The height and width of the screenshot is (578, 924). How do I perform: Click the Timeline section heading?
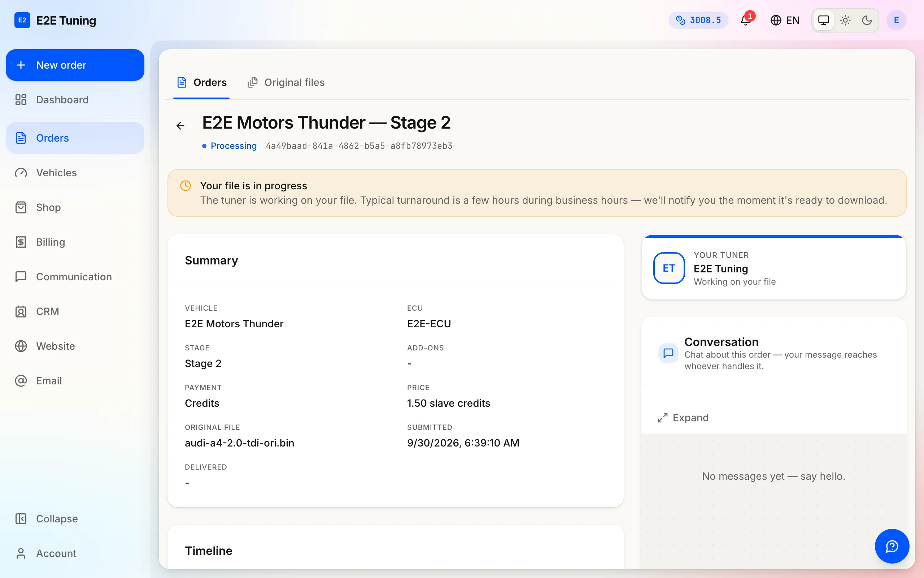pos(209,551)
